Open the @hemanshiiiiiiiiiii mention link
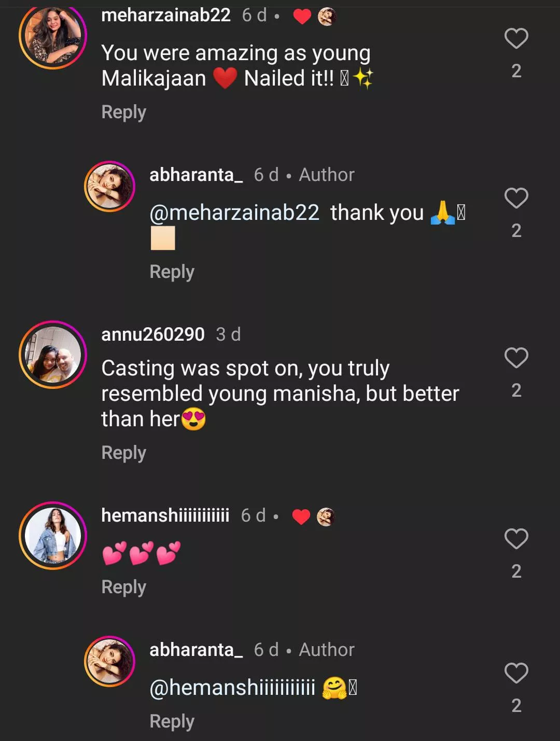This screenshot has height=741, width=560. [232, 688]
